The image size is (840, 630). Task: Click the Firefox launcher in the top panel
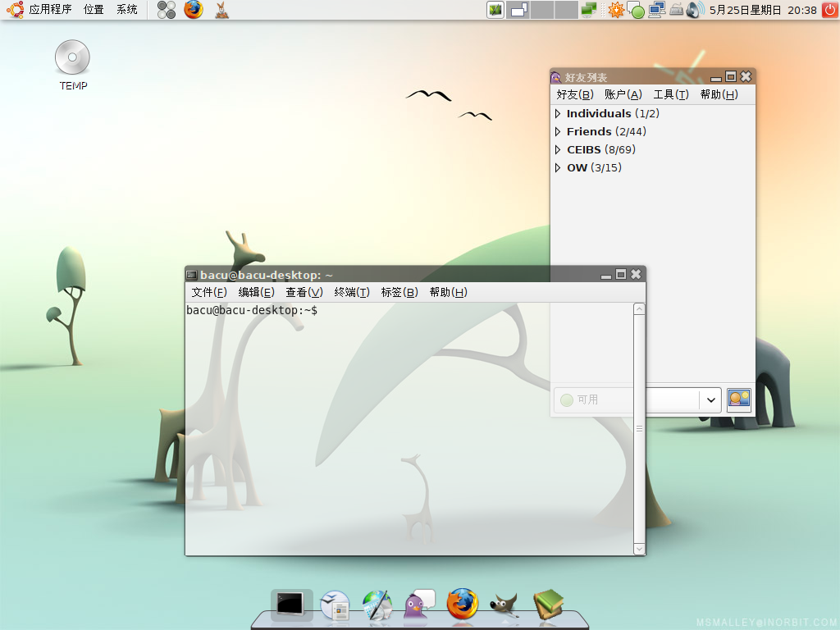click(x=194, y=10)
